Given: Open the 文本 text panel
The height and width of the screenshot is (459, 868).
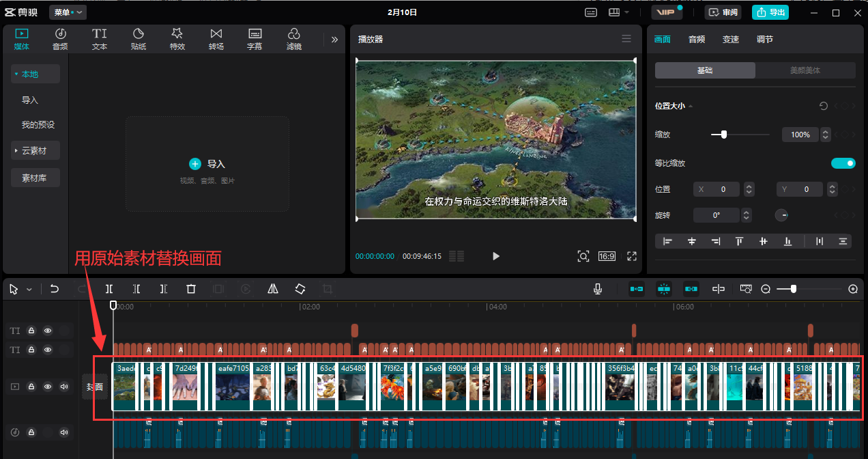Looking at the screenshot, I should coord(100,39).
